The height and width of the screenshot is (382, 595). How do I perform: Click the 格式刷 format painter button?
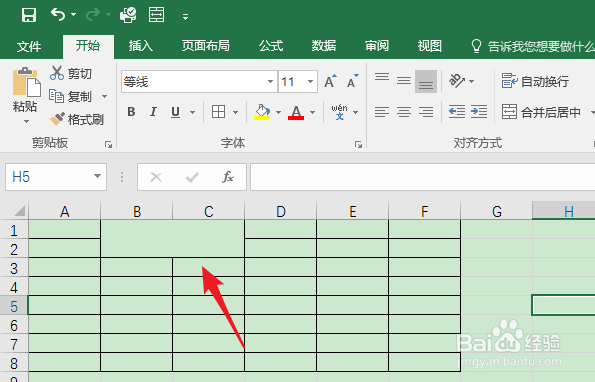(x=77, y=119)
